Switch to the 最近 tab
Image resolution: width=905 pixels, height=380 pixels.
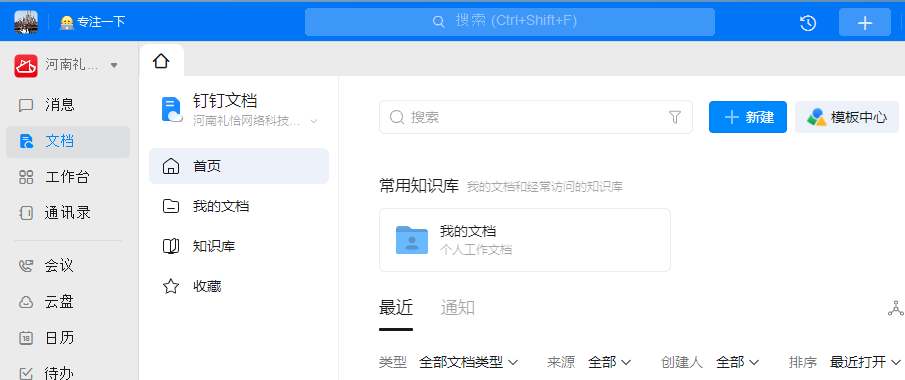396,308
